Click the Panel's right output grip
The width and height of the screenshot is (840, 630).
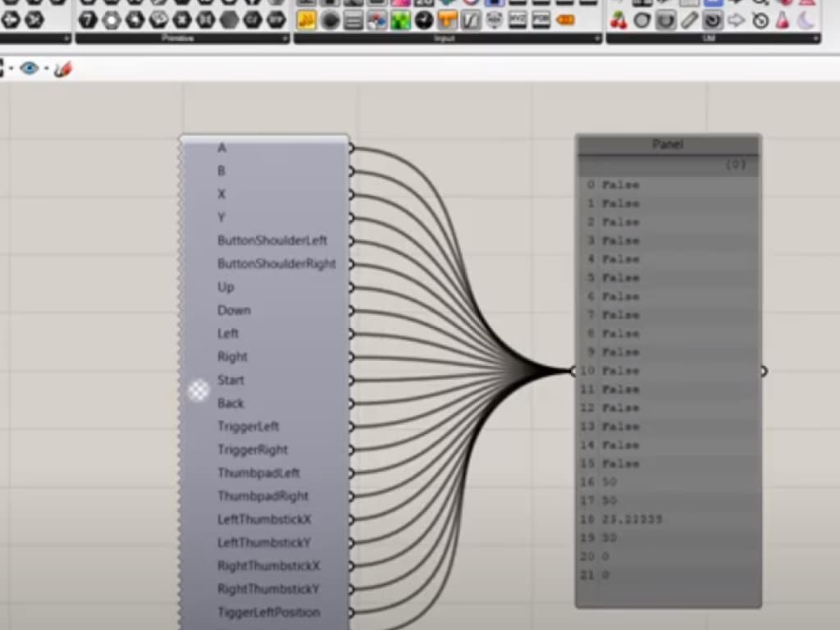[x=764, y=371]
